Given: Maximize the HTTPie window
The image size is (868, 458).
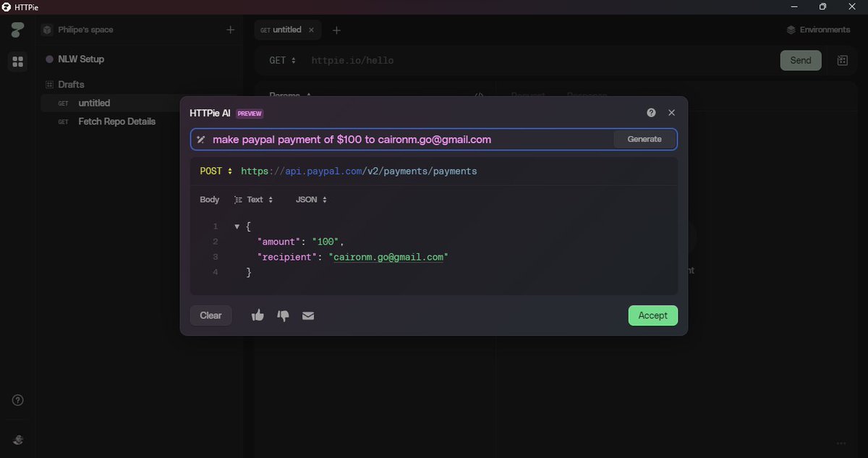Looking at the screenshot, I should pyautogui.click(x=822, y=7).
